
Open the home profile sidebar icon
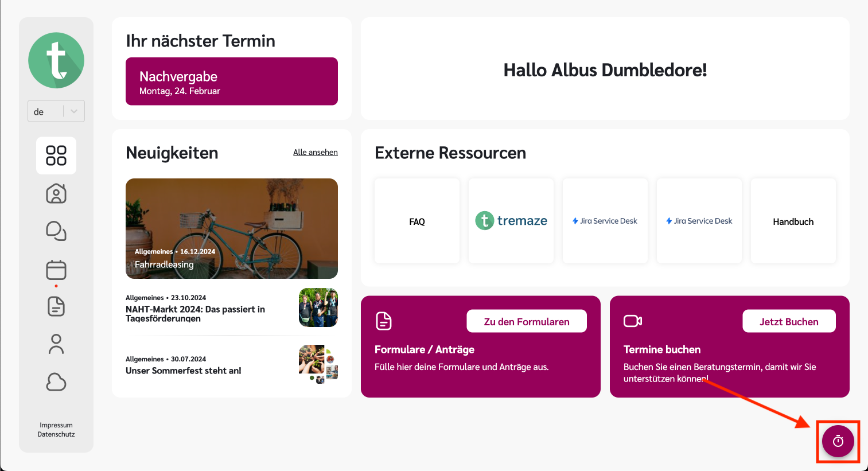coord(56,193)
